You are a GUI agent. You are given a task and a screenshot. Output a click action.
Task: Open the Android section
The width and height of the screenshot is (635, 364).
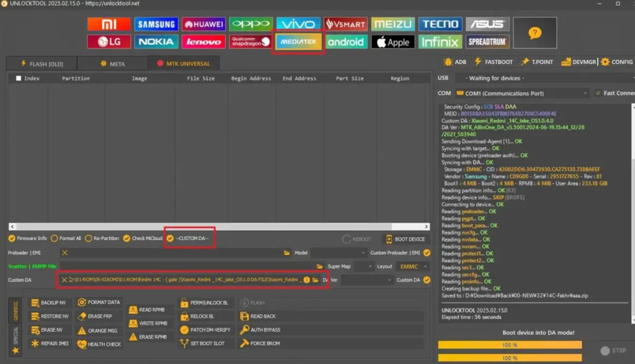[345, 42]
